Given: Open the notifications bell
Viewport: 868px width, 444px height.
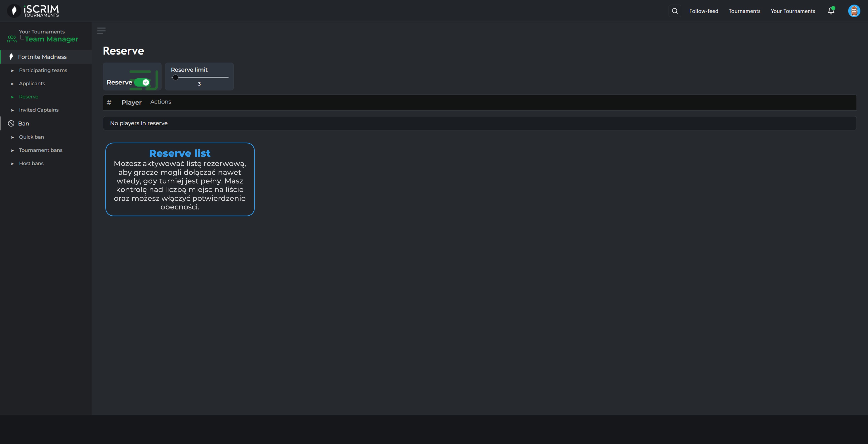Looking at the screenshot, I should (x=831, y=11).
